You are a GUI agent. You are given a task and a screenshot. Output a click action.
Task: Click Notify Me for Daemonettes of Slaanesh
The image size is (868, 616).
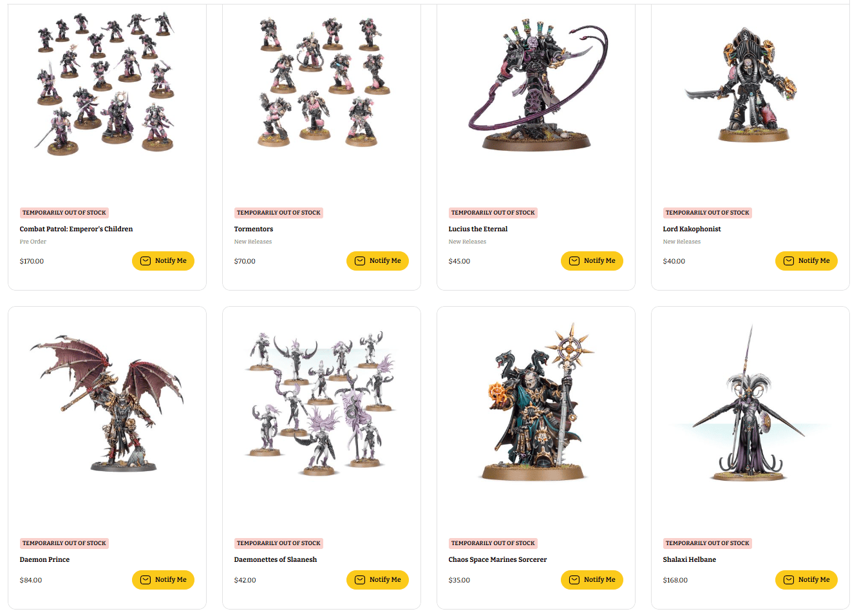click(377, 580)
